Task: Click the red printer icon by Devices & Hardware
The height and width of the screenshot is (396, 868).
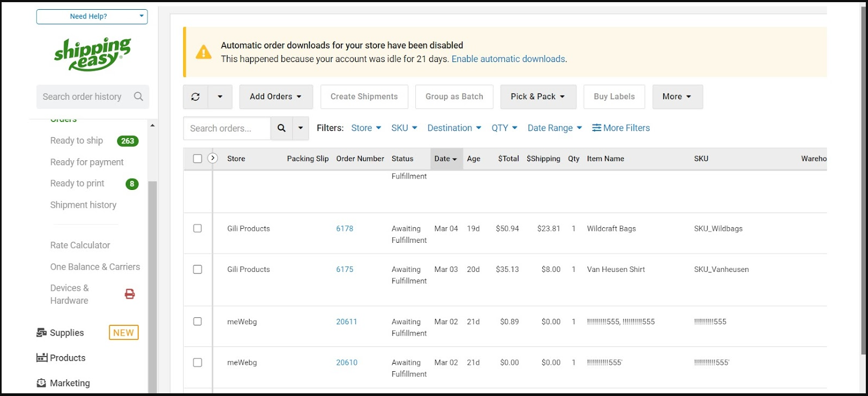Action: [130, 294]
